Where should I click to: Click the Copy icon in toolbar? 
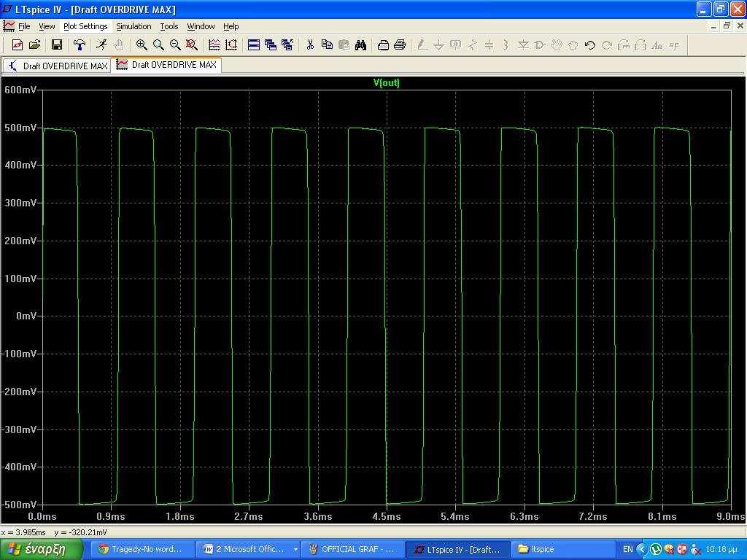pos(327,44)
